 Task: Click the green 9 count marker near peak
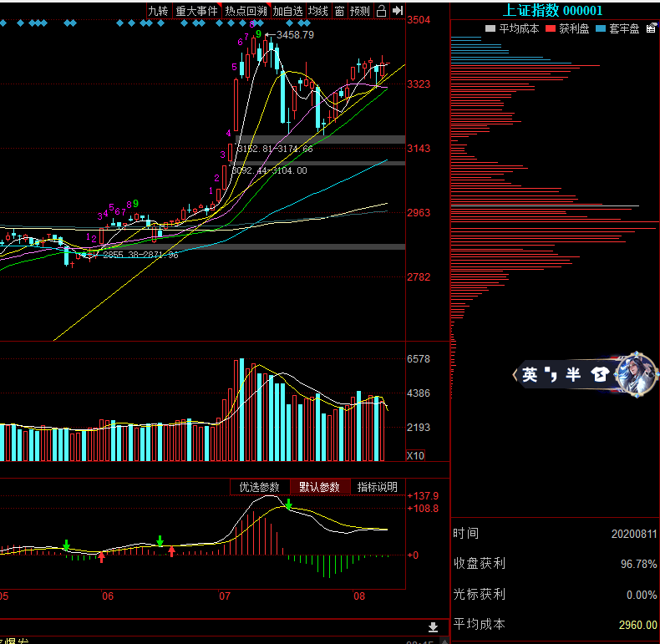click(258, 33)
